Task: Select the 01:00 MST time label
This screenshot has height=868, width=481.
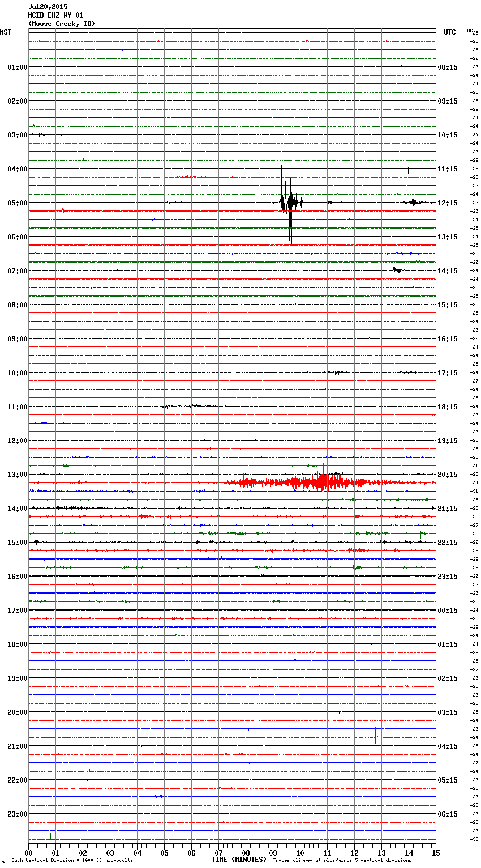Action: pyautogui.click(x=18, y=67)
